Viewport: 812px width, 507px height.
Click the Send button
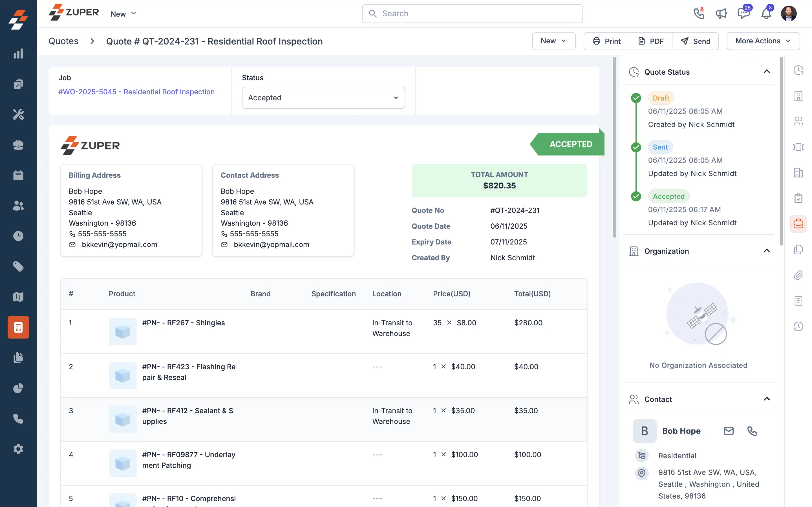coord(696,41)
